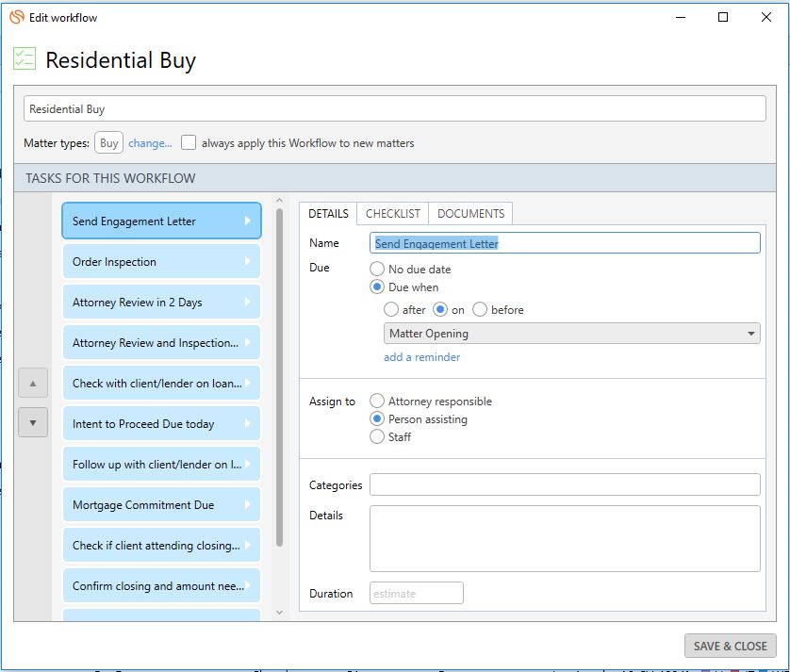
Task: Assign to Person assisting
Action: click(x=377, y=418)
